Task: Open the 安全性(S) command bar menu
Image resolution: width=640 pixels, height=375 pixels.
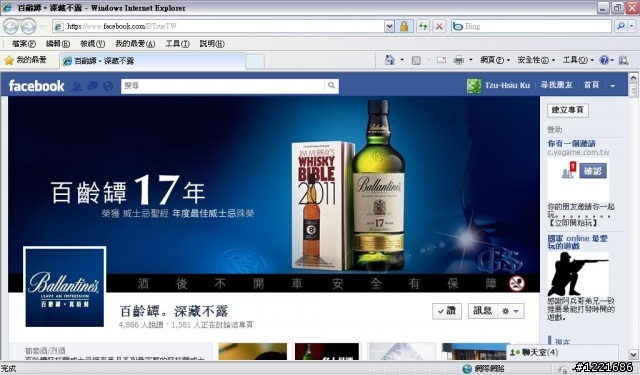Action: click(536, 60)
